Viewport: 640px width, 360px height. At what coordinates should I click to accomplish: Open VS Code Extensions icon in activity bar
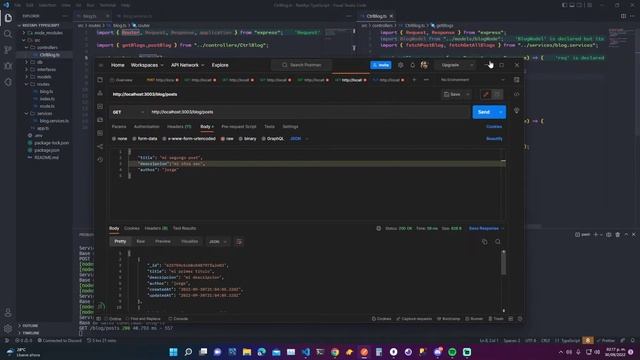coord(8,82)
